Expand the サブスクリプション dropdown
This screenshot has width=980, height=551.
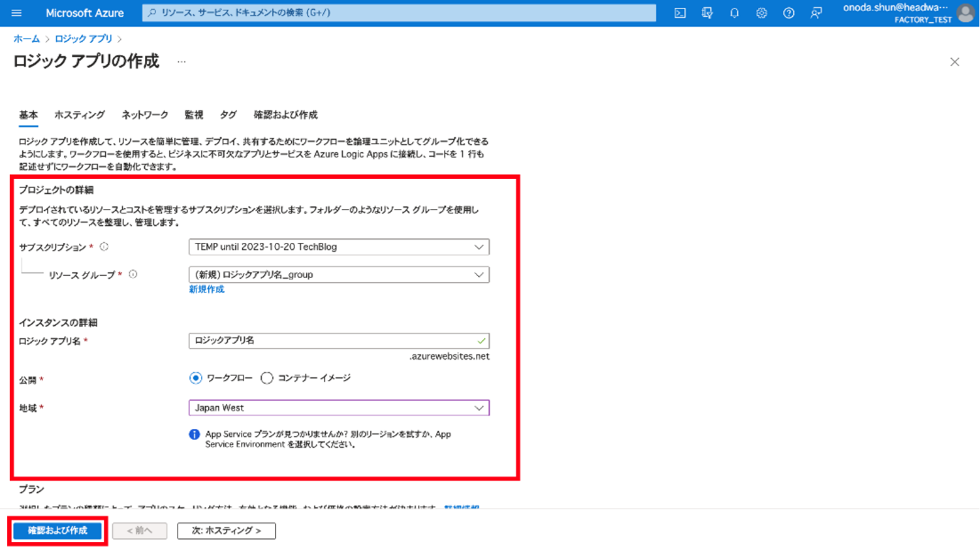pos(339,247)
